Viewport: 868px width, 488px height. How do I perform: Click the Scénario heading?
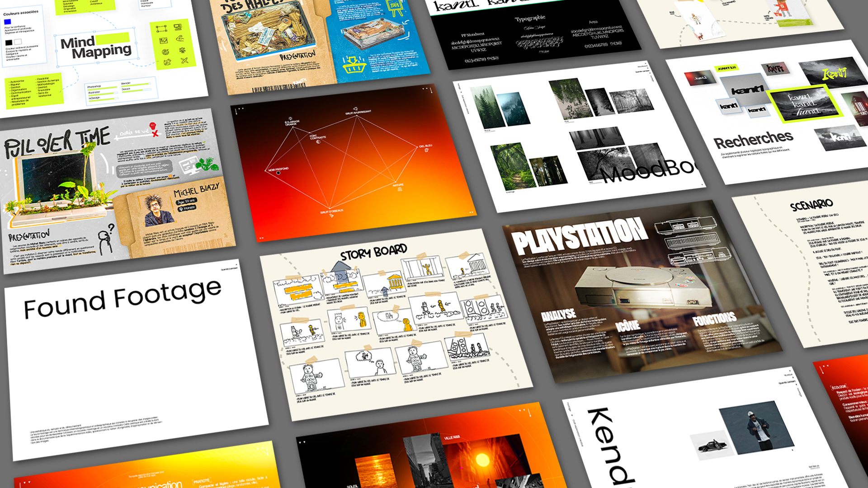(x=811, y=205)
